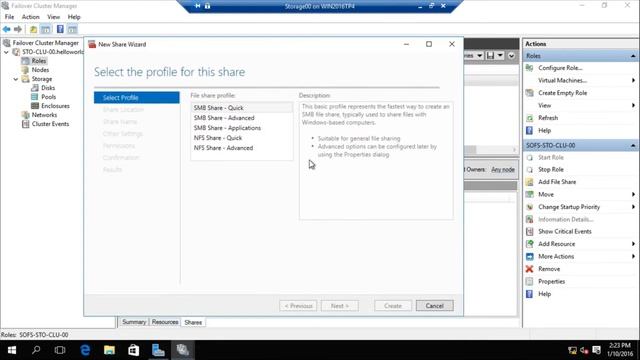Click Help icon under Roles actions
Screen dimensions: 640x360
pyautogui.click(x=529, y=131)
